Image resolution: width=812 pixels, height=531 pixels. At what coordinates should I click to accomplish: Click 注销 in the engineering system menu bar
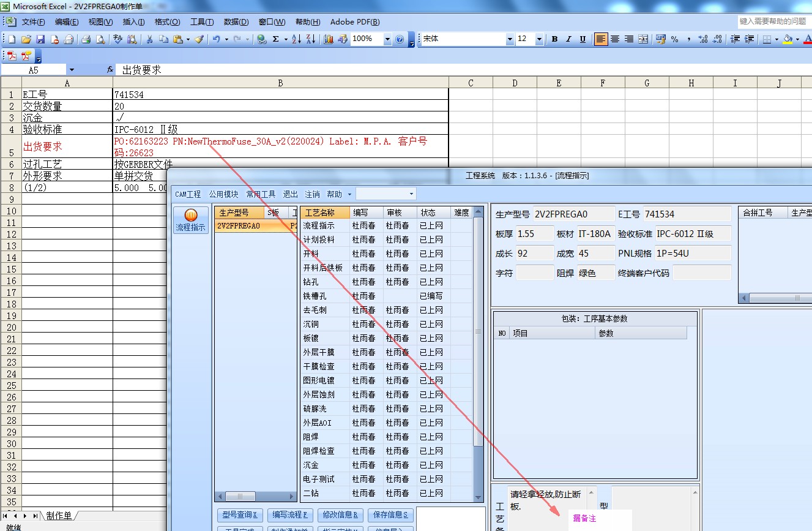312,194
